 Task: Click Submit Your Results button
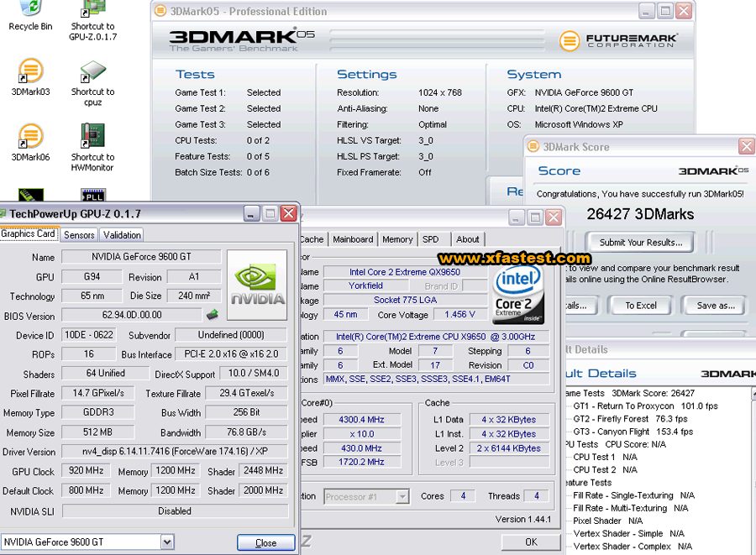pyautogui.click(x=640, y=243)
